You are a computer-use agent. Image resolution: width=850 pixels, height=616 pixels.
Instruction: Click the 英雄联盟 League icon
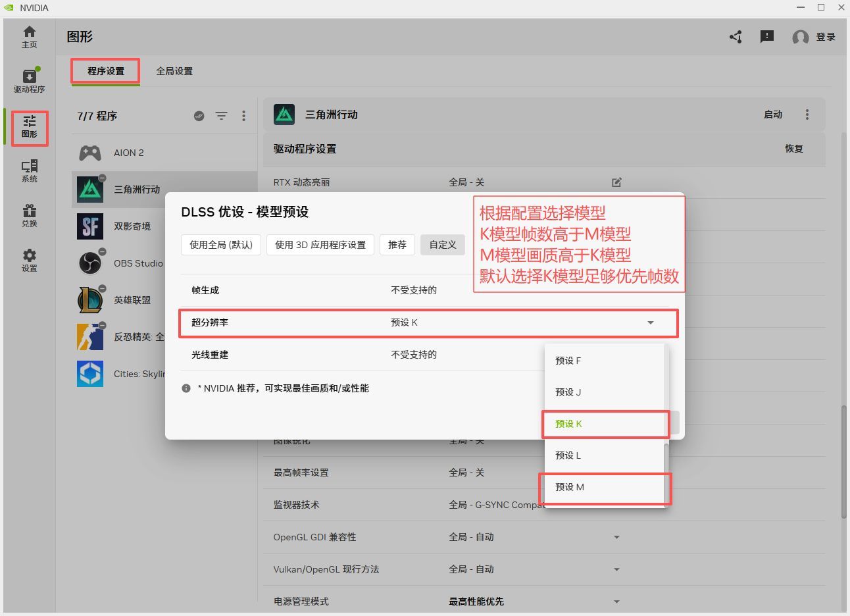click(x=90, y=300)
